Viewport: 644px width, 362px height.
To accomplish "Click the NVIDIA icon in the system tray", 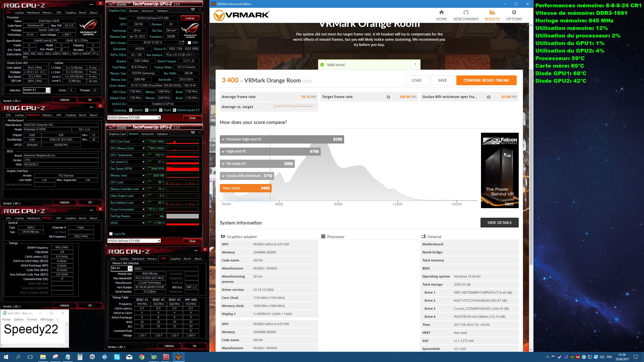I will coord(572,357).
